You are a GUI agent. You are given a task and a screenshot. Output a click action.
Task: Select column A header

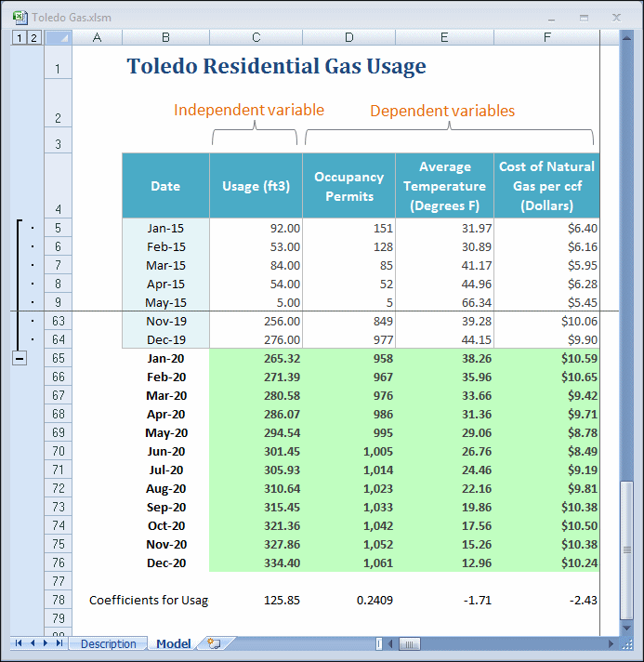tap(97, 37)
